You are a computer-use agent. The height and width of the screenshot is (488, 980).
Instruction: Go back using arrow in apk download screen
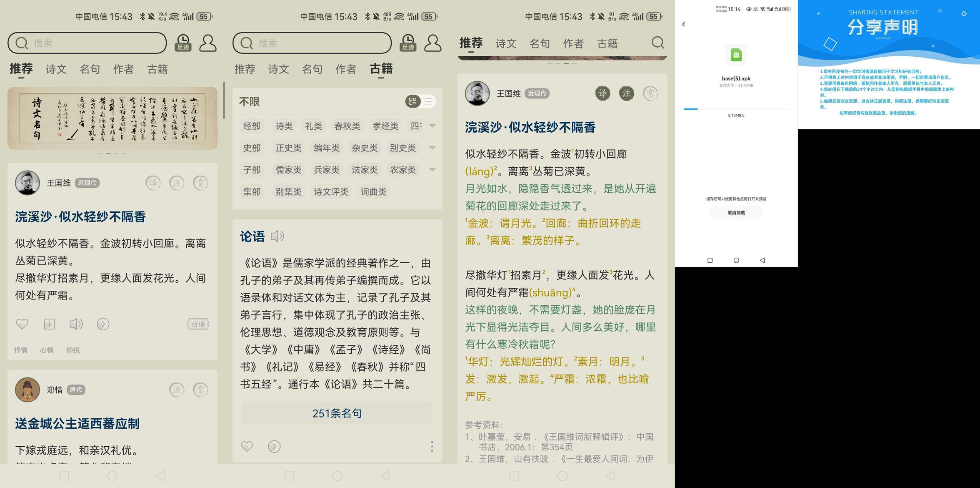[683, 24]
